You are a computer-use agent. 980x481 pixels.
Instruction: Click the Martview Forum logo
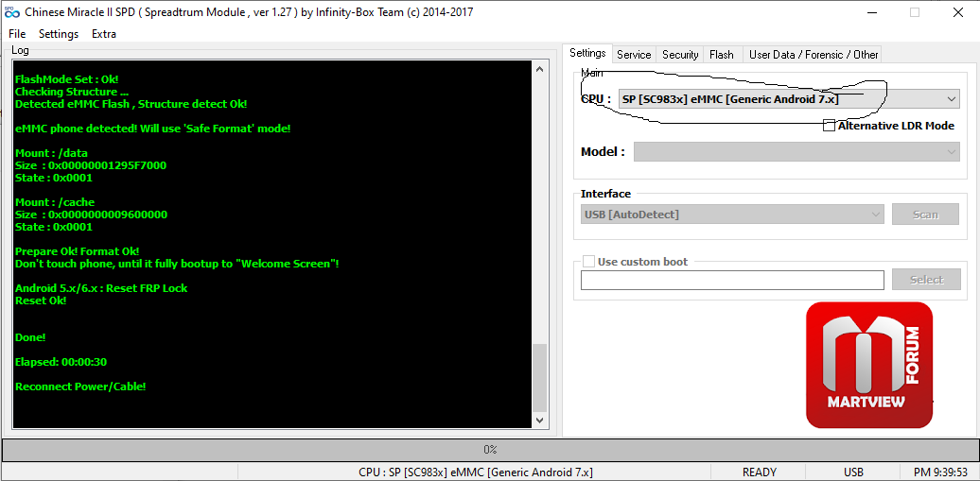869,365
